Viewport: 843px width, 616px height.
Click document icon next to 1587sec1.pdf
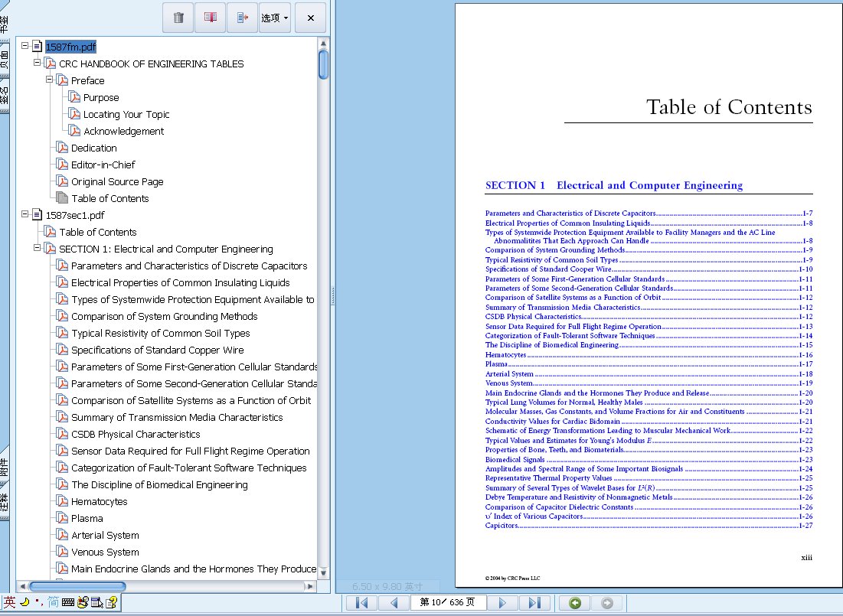tap(37, 214)
